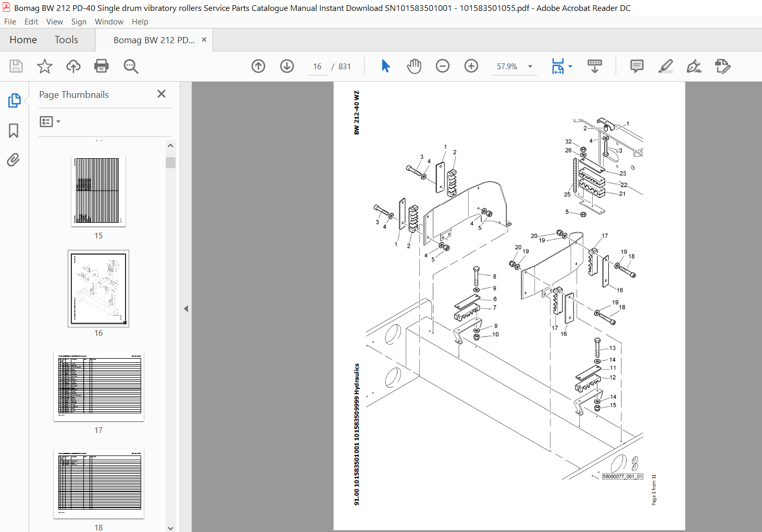Screen dimensions: 762x532
Task: Switch to the Tools tab
Action: click(x=66, y=40)
